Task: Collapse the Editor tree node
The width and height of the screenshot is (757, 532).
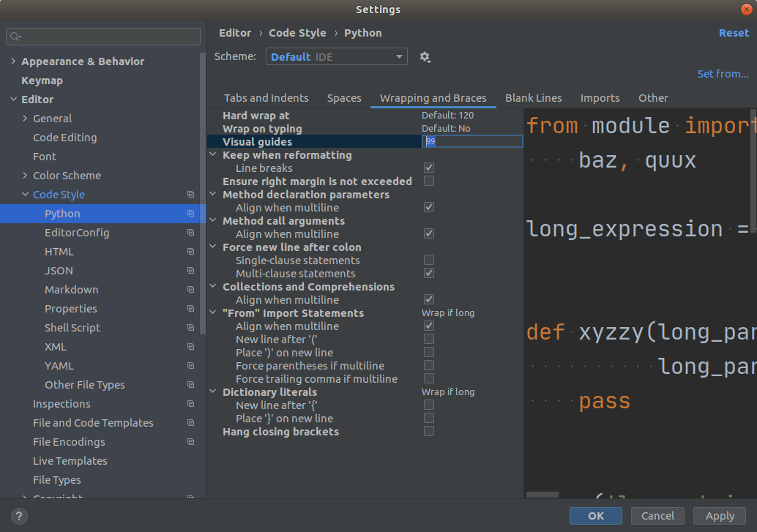Action: (12, 99)
